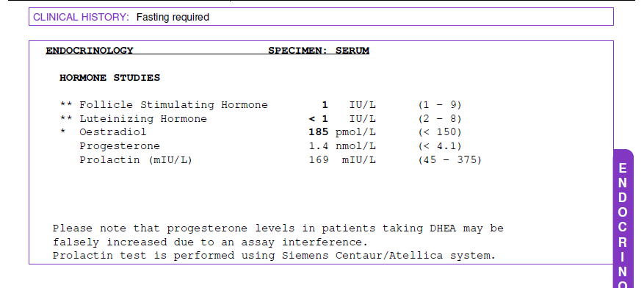The height and width of the screenshot is (288, 644).
Task: Click the CLINICAL HISTORY label
Action: [81, 17]
